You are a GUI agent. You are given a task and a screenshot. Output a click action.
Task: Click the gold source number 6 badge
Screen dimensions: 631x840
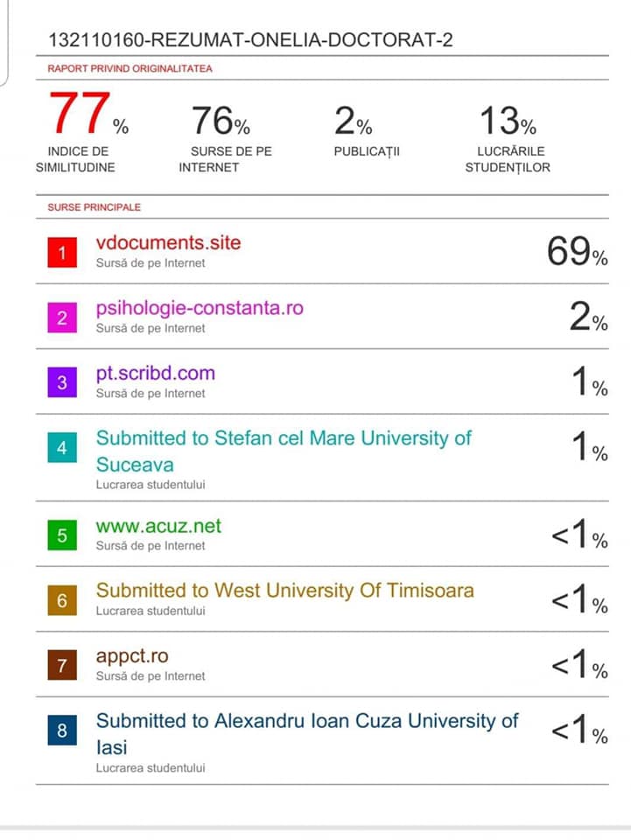pos(62,600)
